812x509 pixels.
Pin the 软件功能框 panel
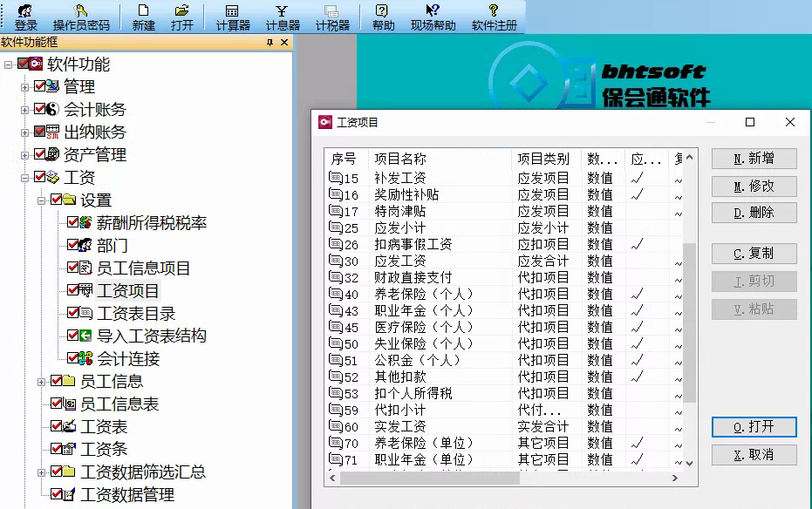tap(270, 41)
